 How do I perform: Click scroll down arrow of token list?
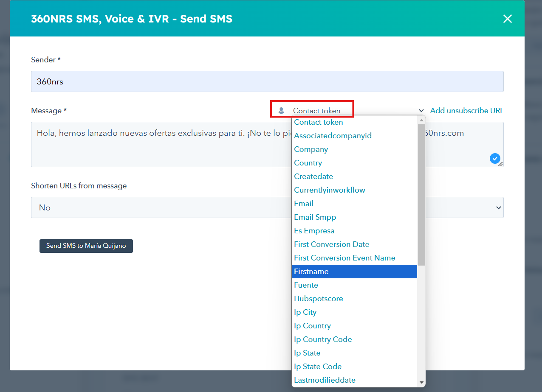(421, 382)
